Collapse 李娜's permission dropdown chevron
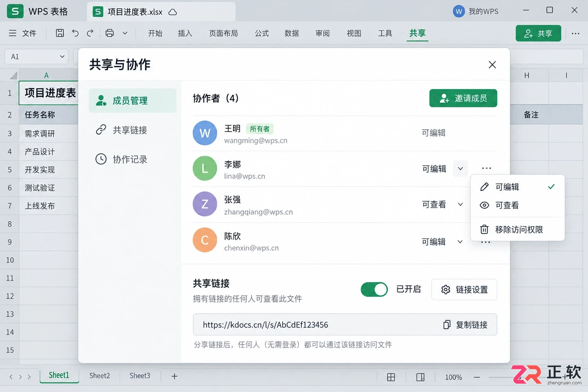 (x=460, y=169)
